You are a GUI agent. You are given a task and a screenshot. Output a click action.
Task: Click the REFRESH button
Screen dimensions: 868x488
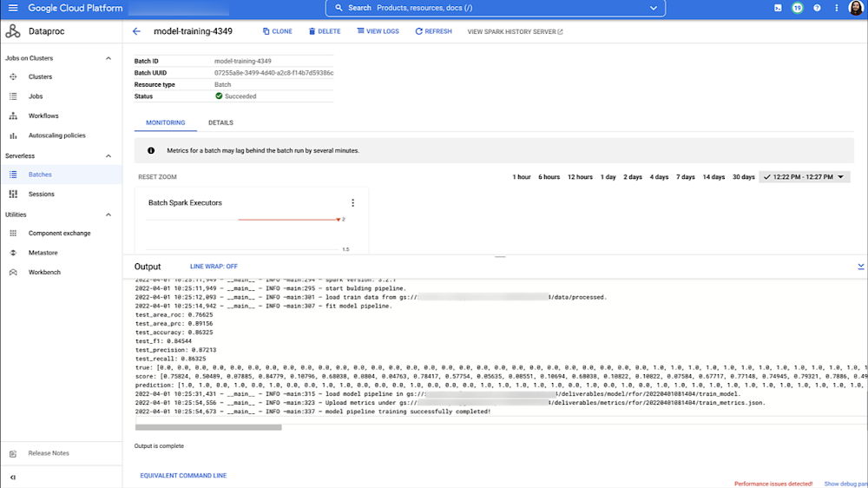433,31
